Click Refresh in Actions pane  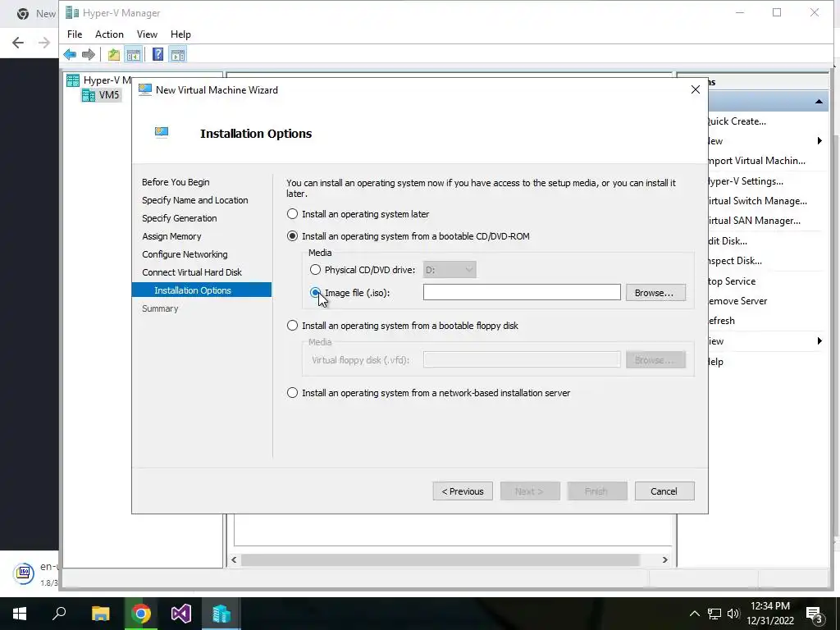coord(722,322)
